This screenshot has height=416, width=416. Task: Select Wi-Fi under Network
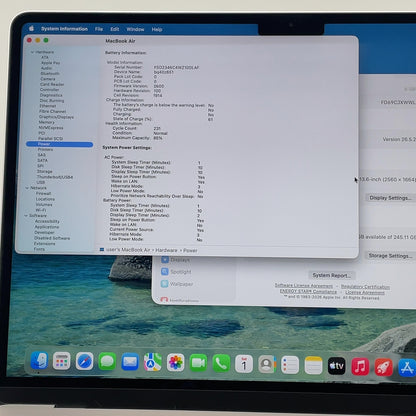point(41,210)
